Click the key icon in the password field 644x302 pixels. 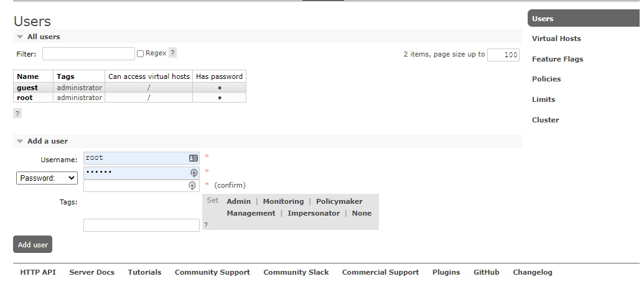[194, 173]
